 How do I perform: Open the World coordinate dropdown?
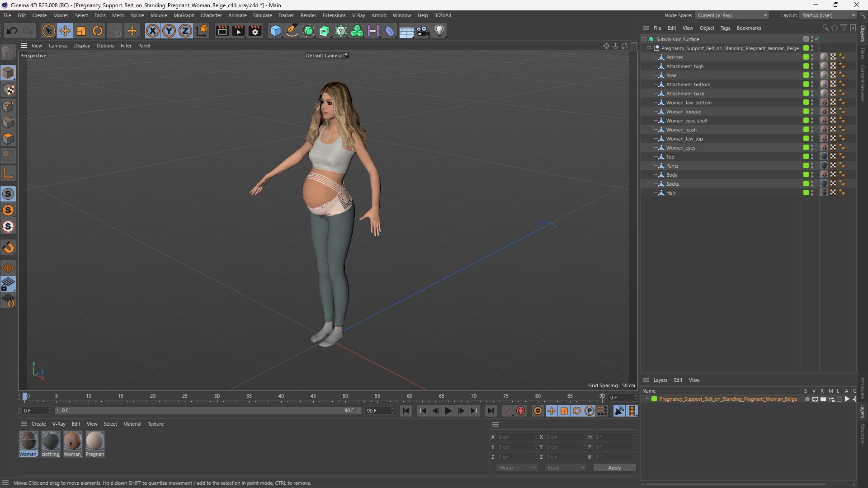click(x=517, y=468)
